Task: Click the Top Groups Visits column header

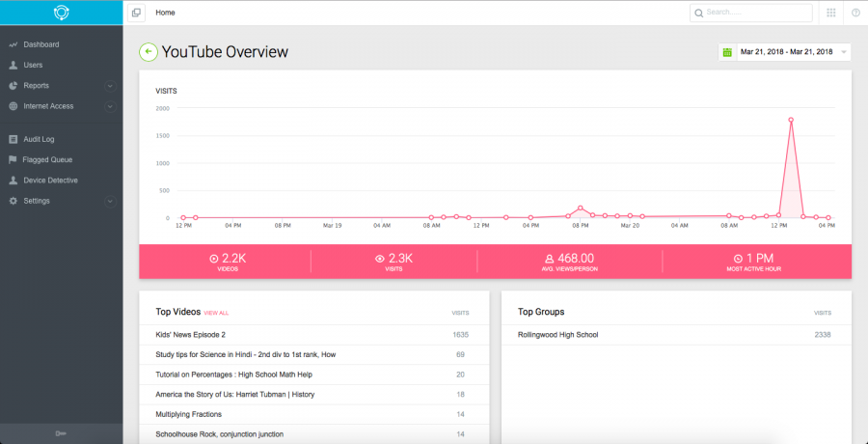Action: point(823,313)
